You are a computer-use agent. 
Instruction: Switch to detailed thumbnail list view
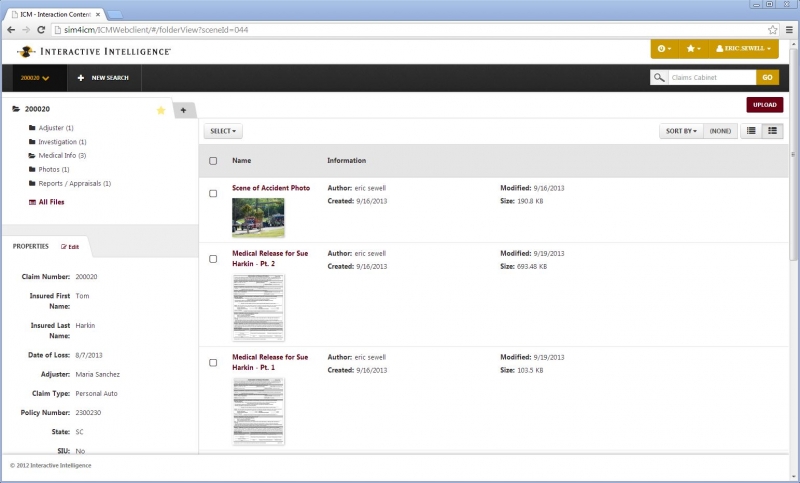click(x=772, y=131)
